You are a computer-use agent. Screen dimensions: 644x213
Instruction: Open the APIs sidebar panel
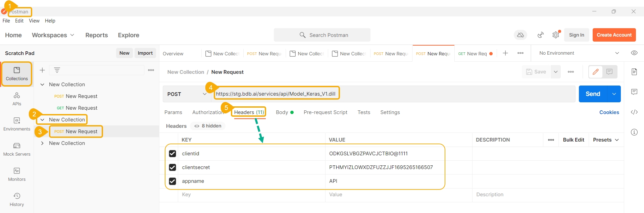[x=17, y=99]
